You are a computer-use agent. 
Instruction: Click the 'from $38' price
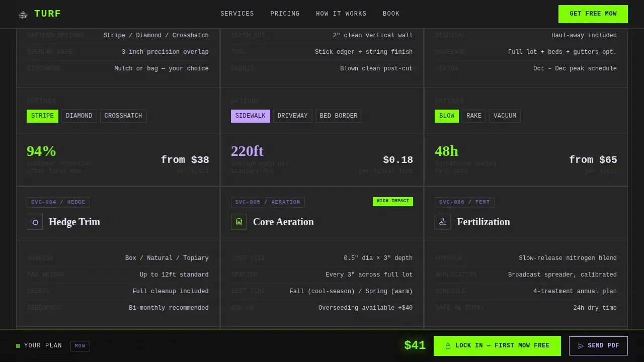(x=185, y=160)
